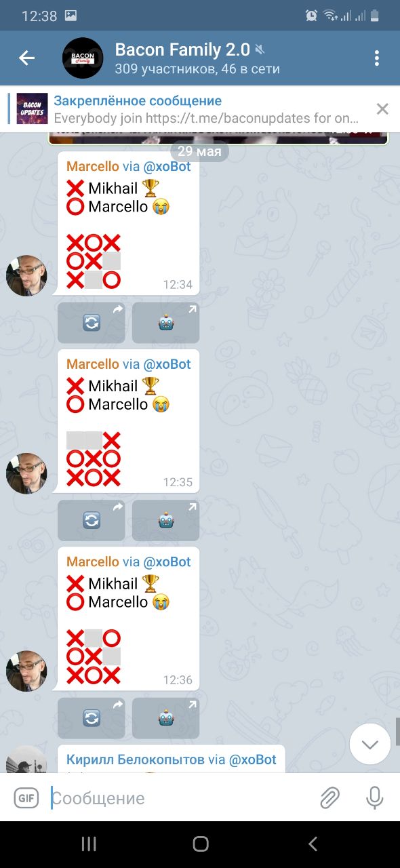Tap the Android home navigation button
Image resolution: width=400 pixels, height=868 pixels.
click(200, 844)
